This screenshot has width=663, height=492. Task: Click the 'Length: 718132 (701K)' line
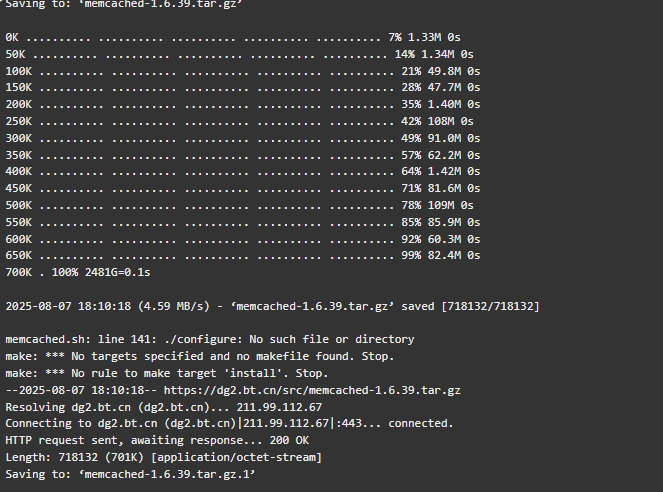click(x=163, y=457)
